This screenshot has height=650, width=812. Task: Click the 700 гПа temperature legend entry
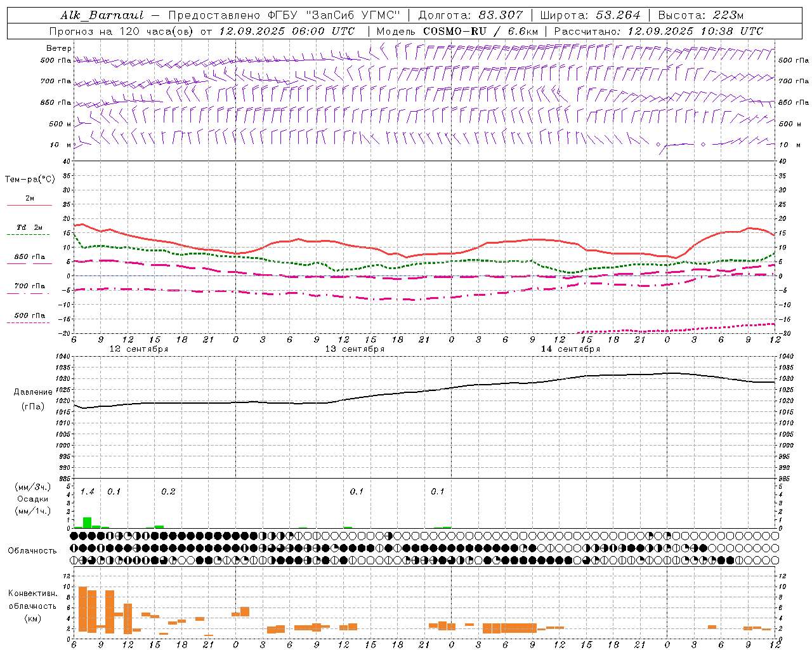click(x=29, y=286)
